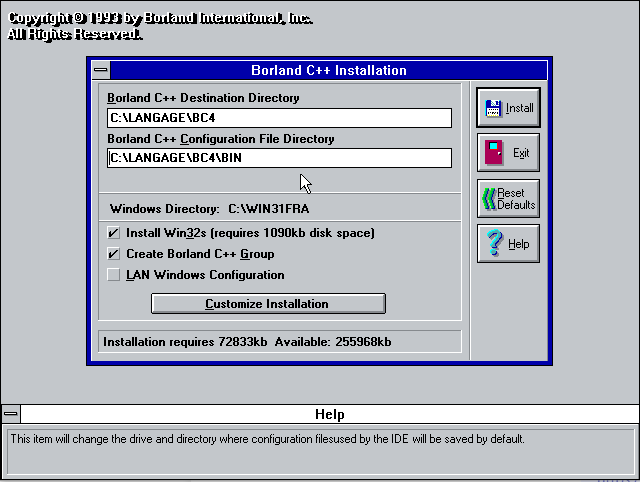The height and width of the screenshot is (482, 640).
Task: Click the Windows Directory C:\WIN31FRA text
Action: click(209, 209)
